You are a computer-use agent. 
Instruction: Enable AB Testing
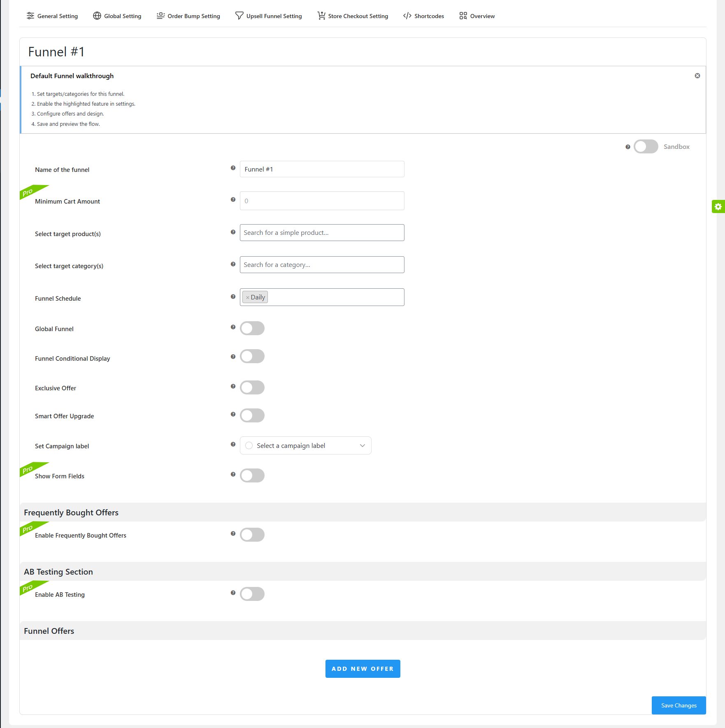click(x=252, y=594)
